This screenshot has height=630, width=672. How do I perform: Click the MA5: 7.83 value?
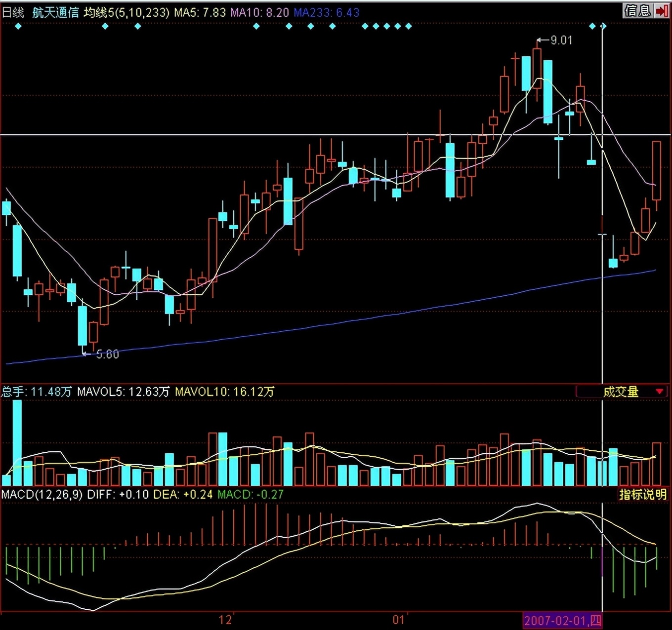coord(200,12)
